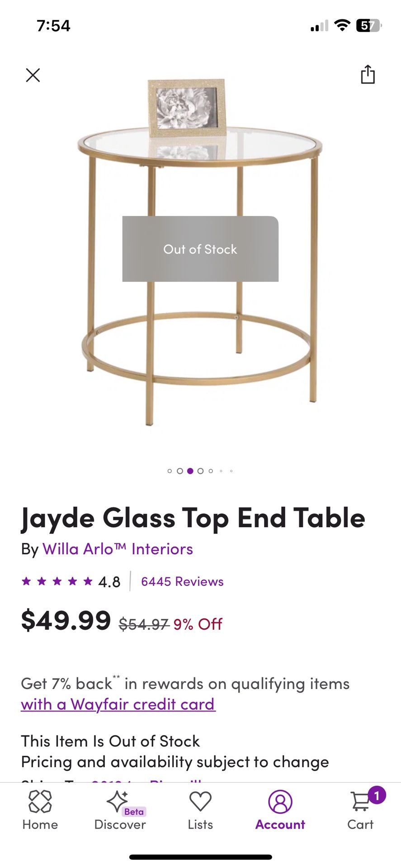The height and width of the screenshot is (868, 401).
Task: Tap the five-star rating
Action: [x=57, y=581]
